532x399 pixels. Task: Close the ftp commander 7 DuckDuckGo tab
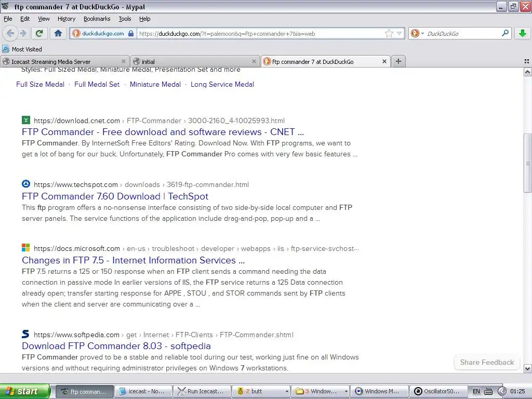point(384,61)
